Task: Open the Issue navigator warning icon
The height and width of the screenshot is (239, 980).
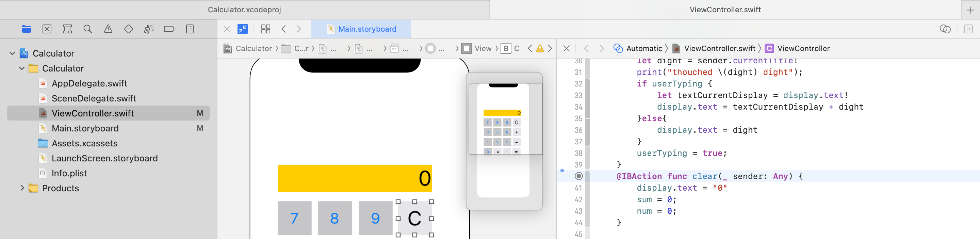Action: coord(108,29)
